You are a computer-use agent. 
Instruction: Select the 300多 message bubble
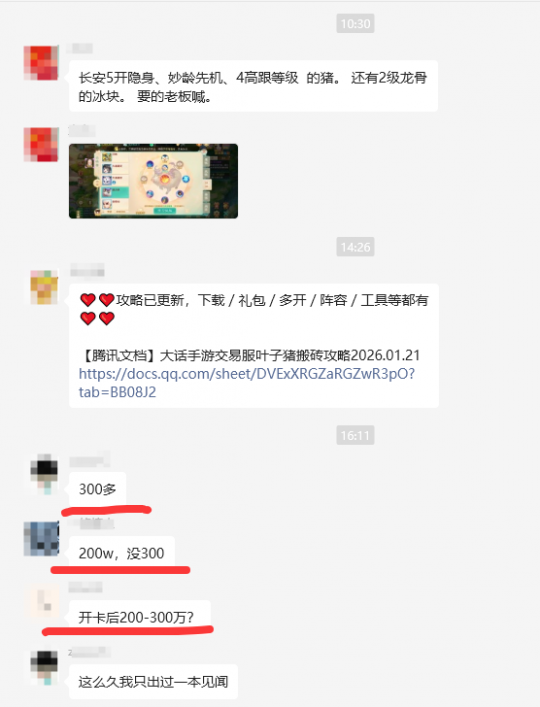pos(97,489)
